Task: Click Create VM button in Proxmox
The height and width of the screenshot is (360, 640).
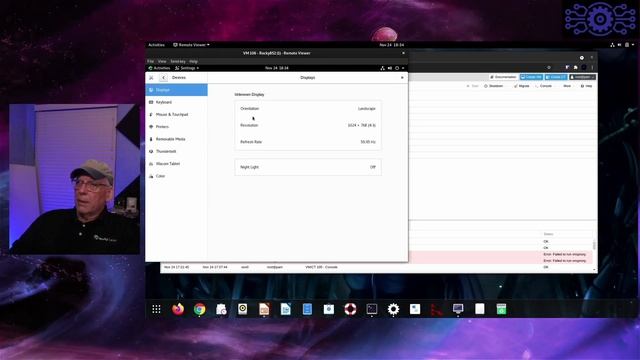Action: 531,77
